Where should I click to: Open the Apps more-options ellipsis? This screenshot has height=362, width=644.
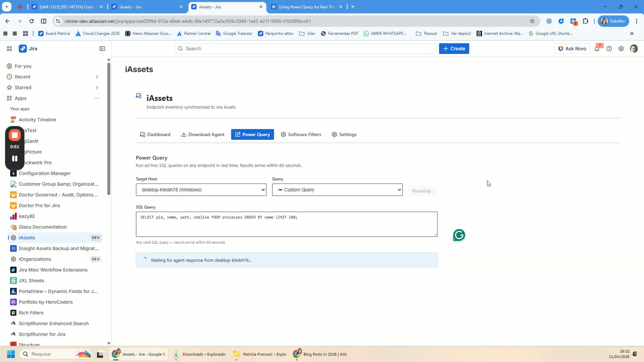point(97,98)
